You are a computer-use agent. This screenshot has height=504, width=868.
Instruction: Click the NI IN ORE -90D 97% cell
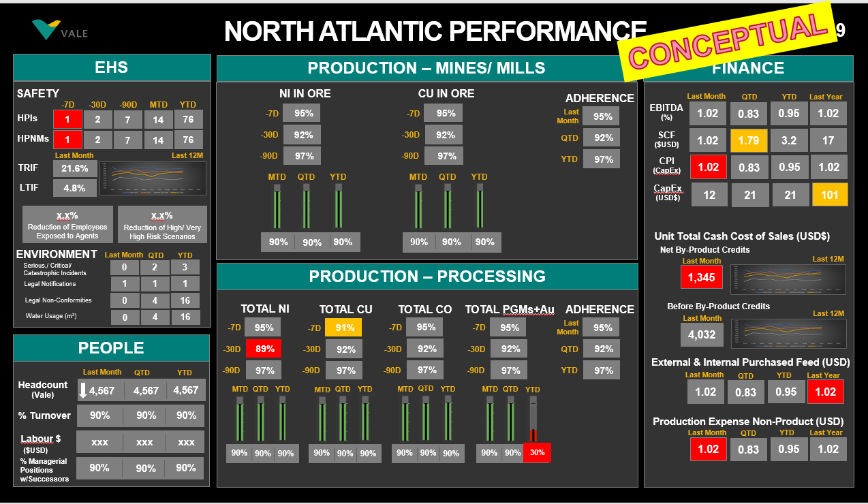click(x=304, y=156)
